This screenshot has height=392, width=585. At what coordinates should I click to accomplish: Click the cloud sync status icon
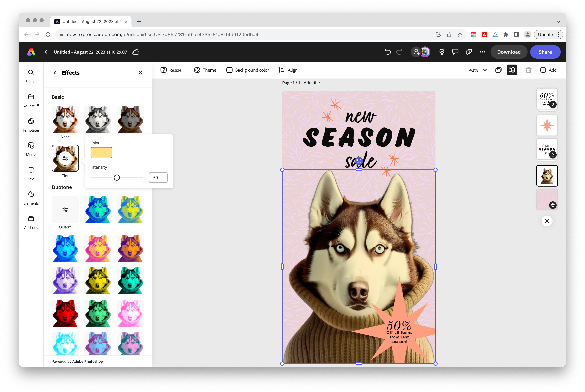[x=136, y=52]
